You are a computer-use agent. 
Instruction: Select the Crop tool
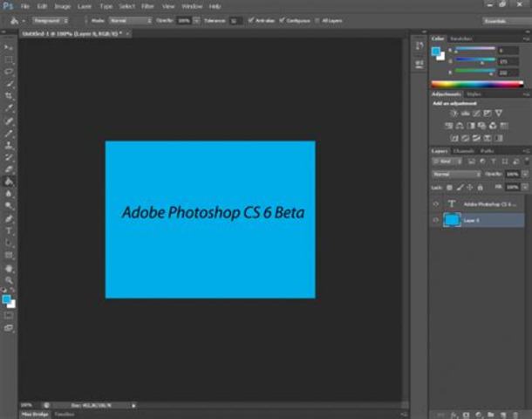click(9, 96)
